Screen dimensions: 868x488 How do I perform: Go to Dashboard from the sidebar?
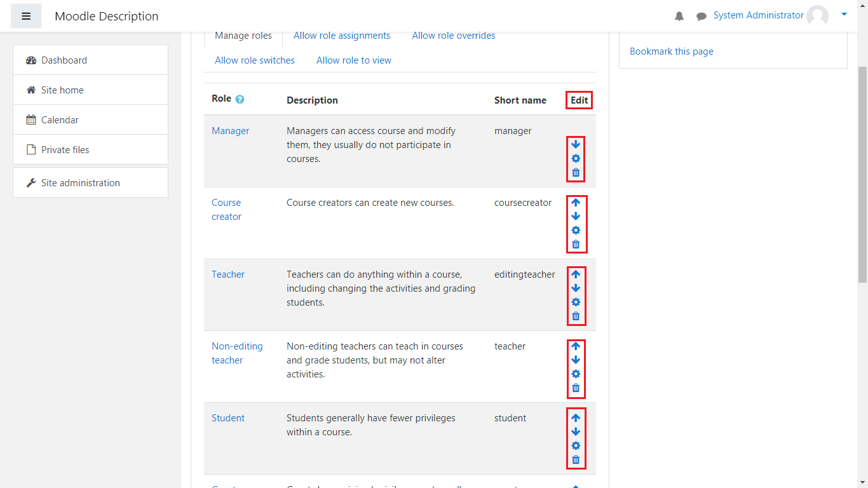coord(64,60)
